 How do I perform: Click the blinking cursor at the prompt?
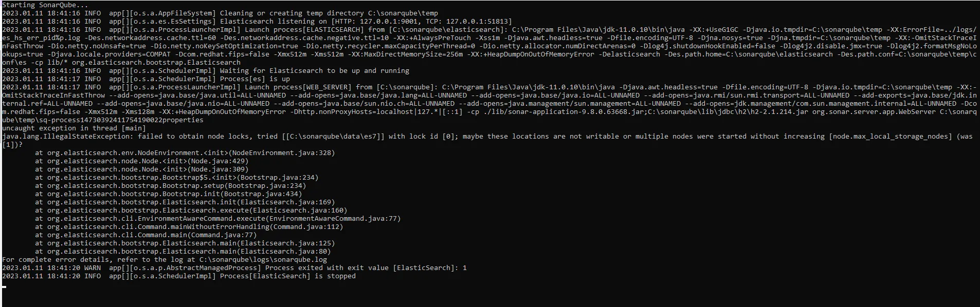5,286
